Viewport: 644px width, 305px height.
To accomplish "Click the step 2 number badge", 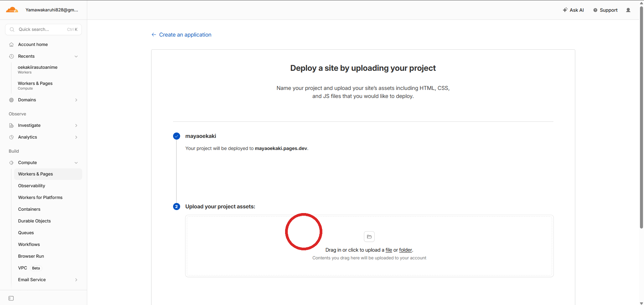I will (x=176, y=207).
